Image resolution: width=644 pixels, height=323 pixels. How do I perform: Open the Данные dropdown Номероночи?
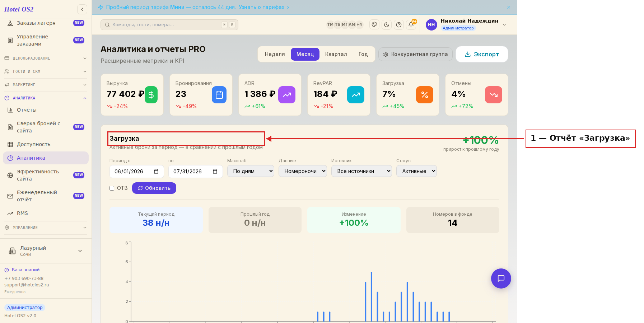pos(303,171)
